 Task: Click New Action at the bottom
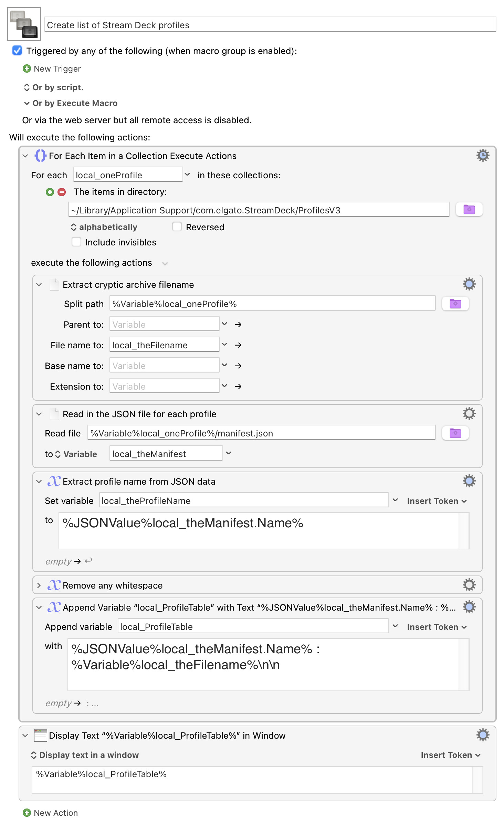tap(50, 813)
